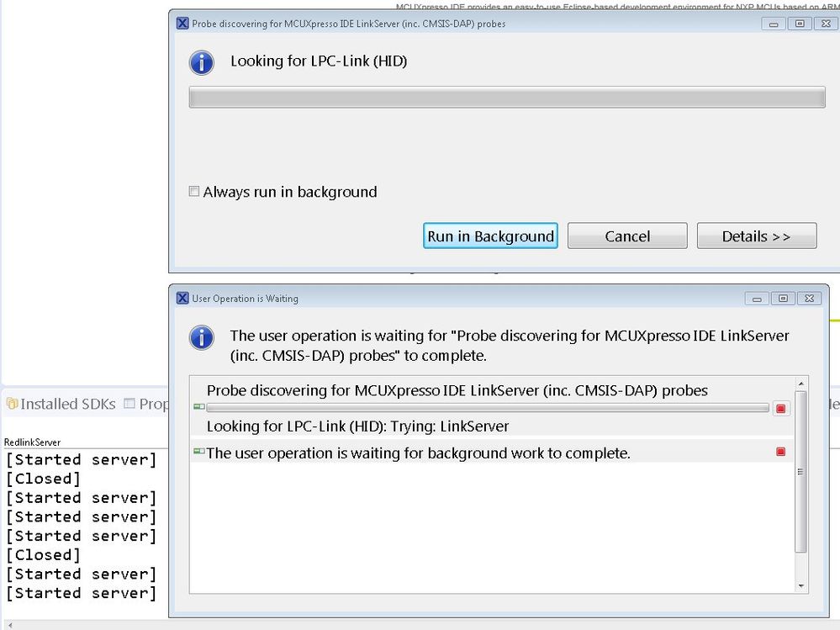Click the job list scrollbar down arrow
Screen dimensions: 840x630
[800, 586]
